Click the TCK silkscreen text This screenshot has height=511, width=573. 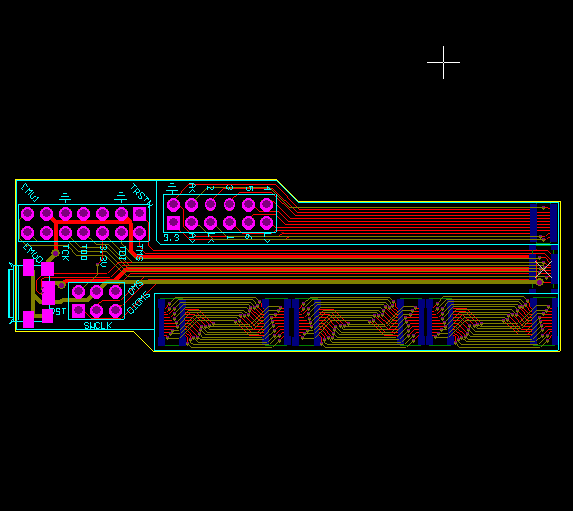pyautogui.click(x=66, y=253)
